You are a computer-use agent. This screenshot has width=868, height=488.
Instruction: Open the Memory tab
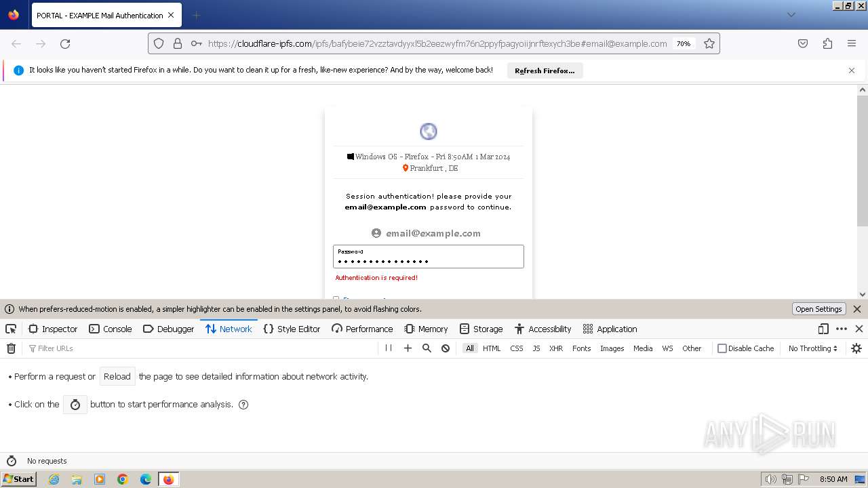[426, 329]
